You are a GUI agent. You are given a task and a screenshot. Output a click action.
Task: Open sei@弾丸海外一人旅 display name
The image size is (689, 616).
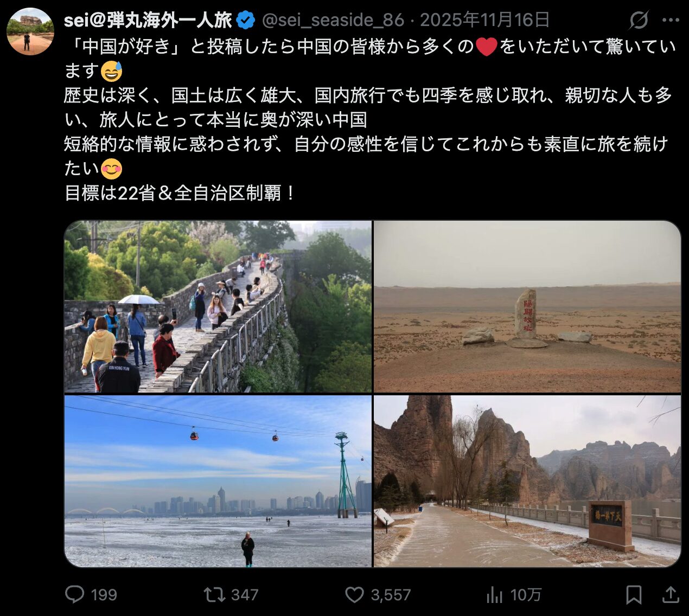[x=148, y=21]
